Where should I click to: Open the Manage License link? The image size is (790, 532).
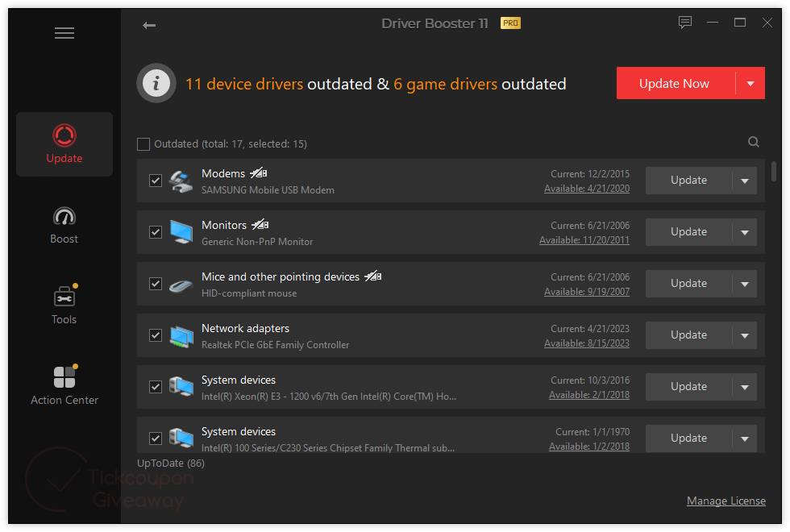(726, 501)
